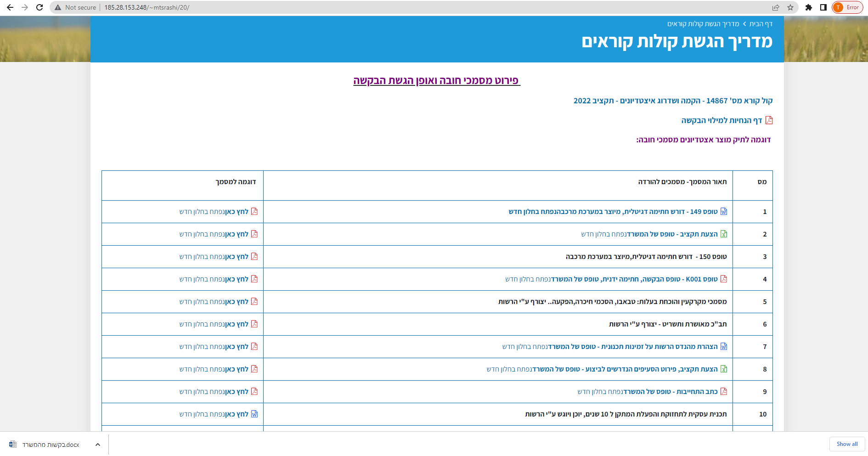Open the browser extensions puzzle icon

click(x=809, y=7)
